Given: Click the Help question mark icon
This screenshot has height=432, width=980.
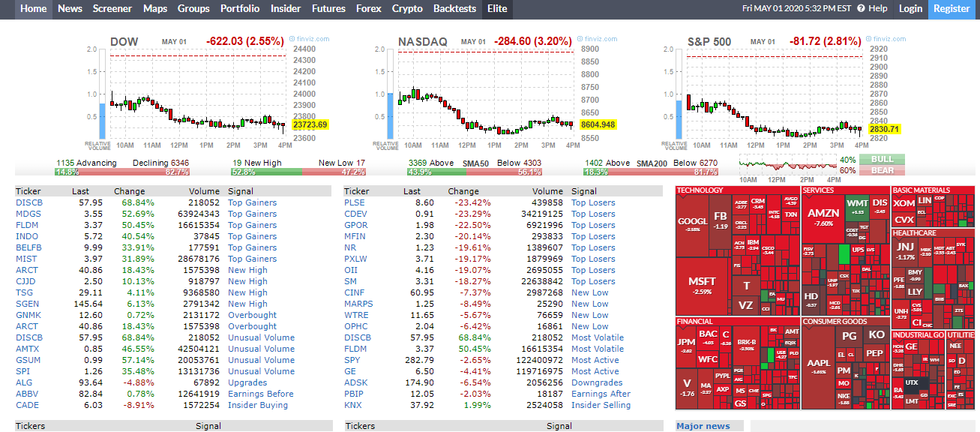Looking at the screenshot, I should (x=861, y=8).
